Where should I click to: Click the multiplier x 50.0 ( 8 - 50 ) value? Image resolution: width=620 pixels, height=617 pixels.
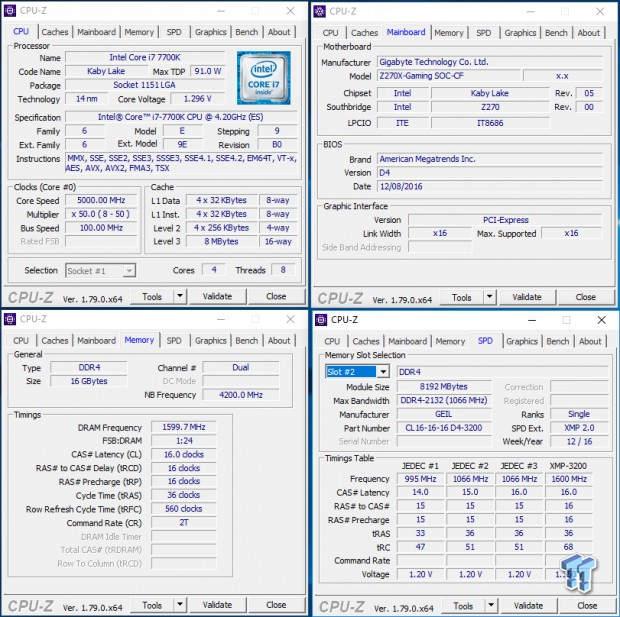pos(101,214)
